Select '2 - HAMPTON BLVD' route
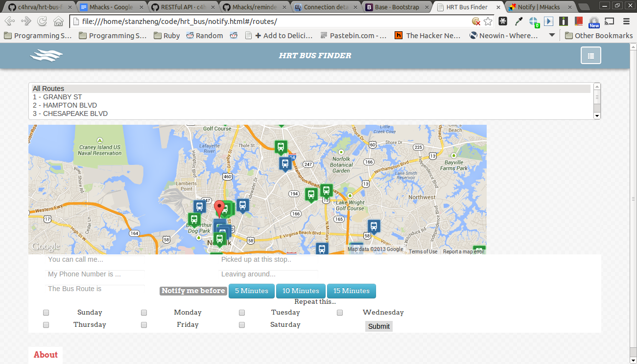 [311, 105]
